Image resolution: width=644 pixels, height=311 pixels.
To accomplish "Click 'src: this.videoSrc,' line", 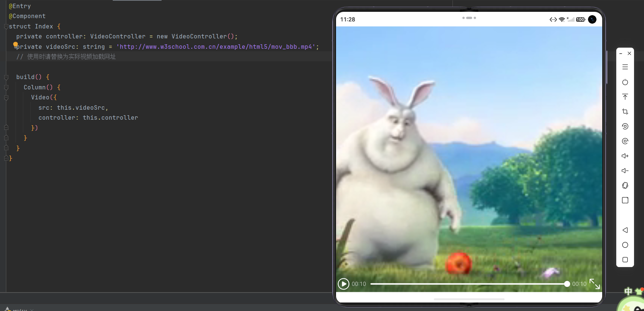I will (x=73, y=108).
